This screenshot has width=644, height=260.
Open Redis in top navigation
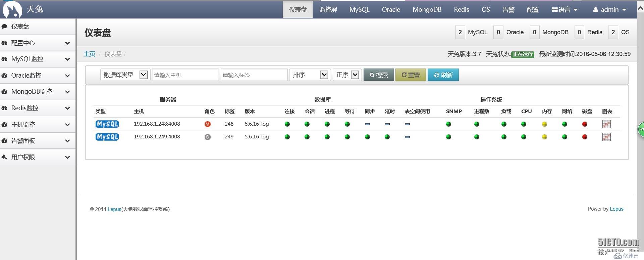462,10
